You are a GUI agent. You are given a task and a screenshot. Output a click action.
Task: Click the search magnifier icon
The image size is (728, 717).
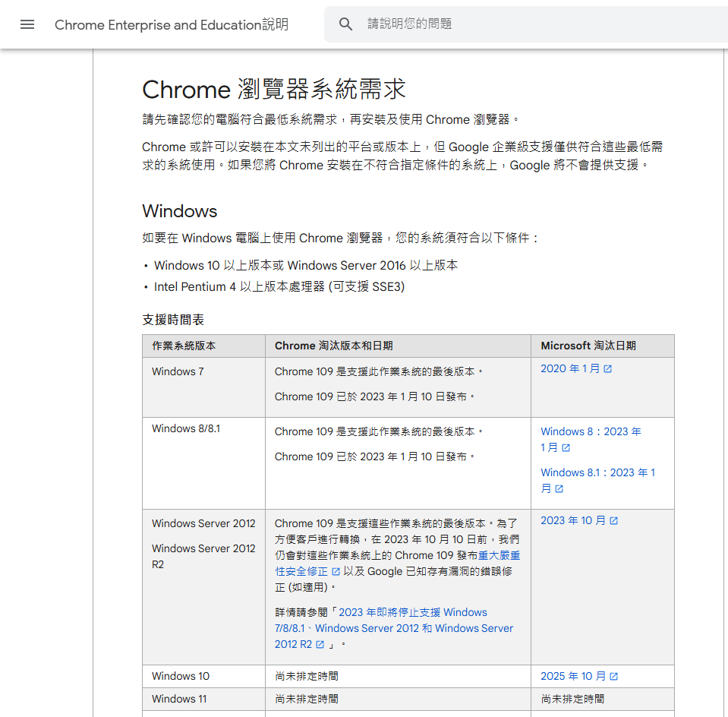coord(345,24)
